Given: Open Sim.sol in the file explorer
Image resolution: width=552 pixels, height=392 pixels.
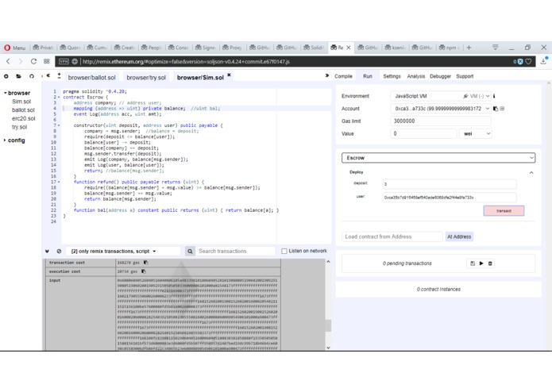Looking at the screenshot, I should pyautogui.click(x=21, y=102).
